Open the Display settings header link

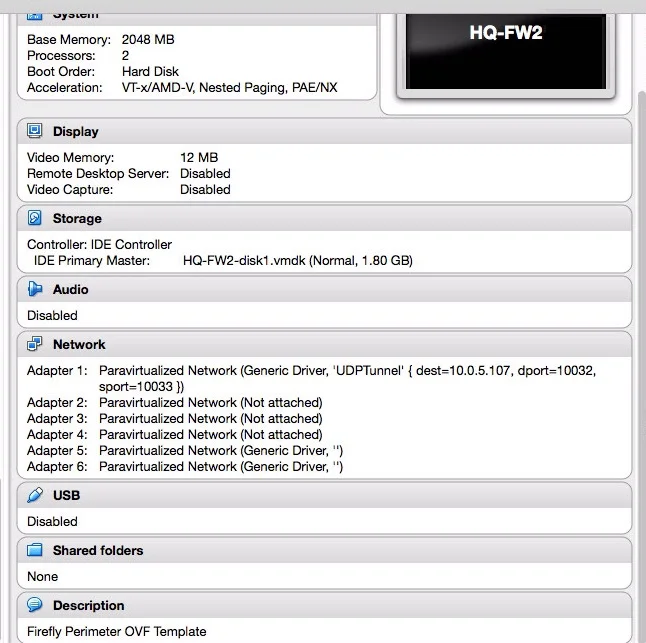pyautogui.click(x=76, y=131)
